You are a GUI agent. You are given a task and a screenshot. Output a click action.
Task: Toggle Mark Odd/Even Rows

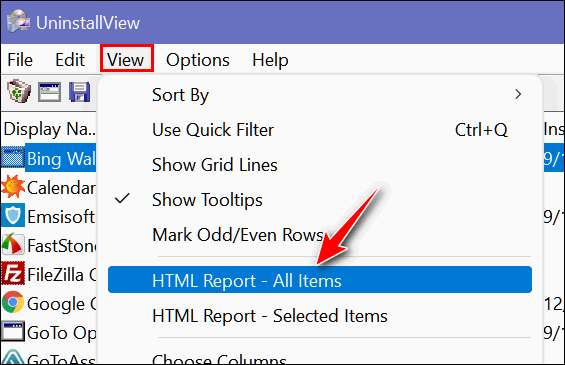tap(320, 235)
